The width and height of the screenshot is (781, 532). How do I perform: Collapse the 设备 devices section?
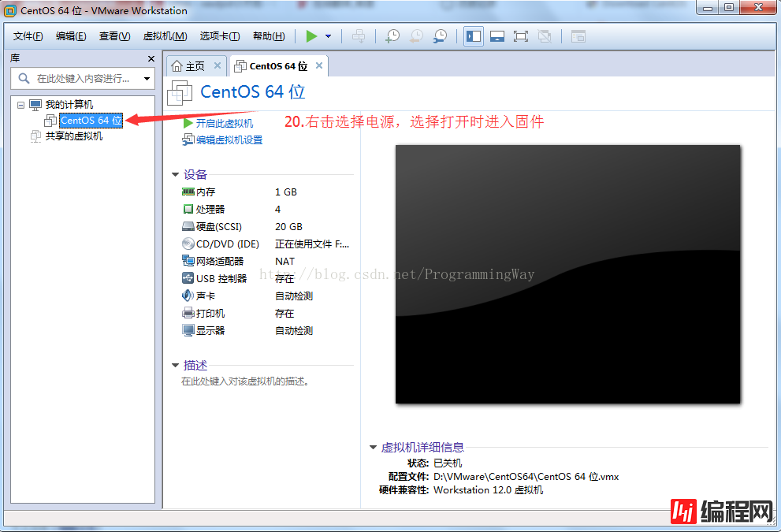point(175,175)
